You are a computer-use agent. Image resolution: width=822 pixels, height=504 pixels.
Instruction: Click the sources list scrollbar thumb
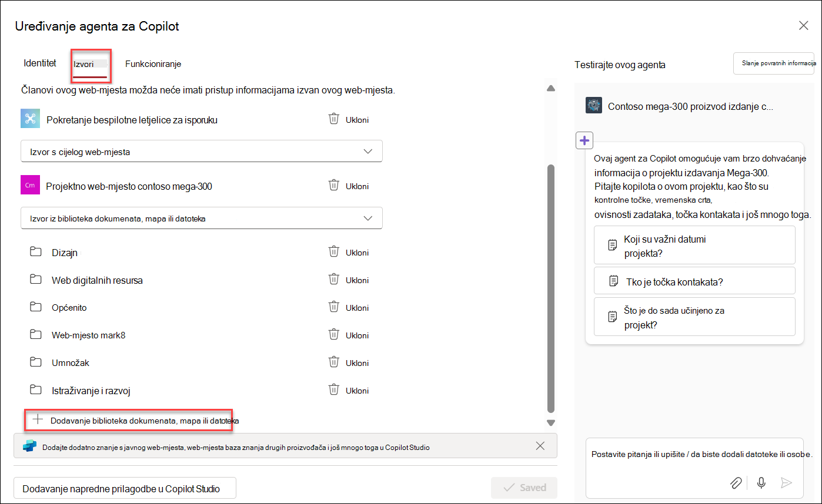point(551,288)
